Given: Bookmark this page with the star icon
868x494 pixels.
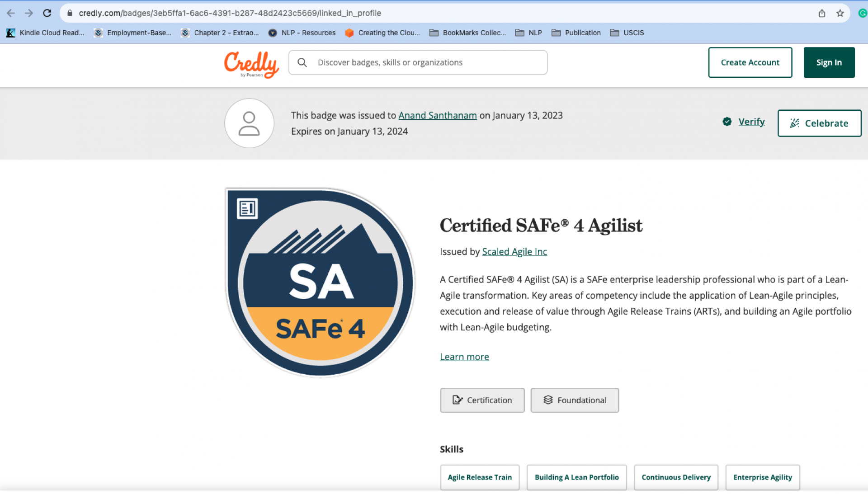Looking at the screenshot, I should (x=840, y=13).
